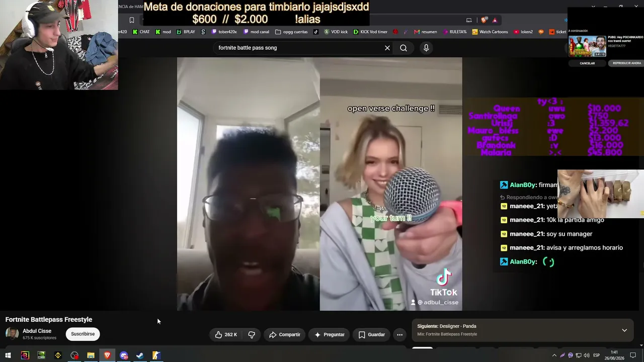Image resolution: width=644 pixels, height=362 pixels.
Task: Open the CHAT bookmark
Action: [141, 32]
